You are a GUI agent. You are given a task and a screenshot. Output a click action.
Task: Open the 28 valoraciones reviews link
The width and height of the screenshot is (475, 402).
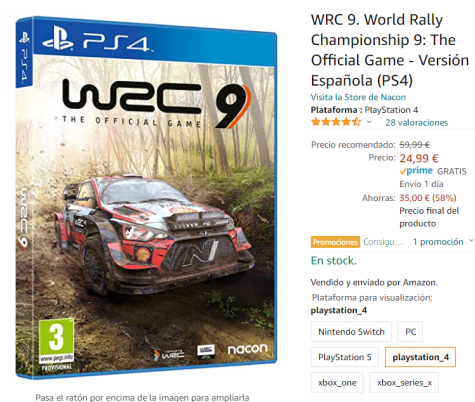click(x=417, y=122)
